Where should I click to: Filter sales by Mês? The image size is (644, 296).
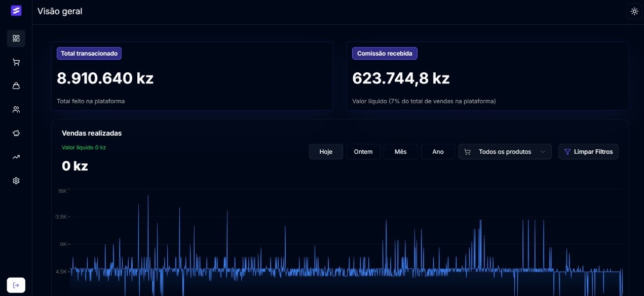coord(400,152)
